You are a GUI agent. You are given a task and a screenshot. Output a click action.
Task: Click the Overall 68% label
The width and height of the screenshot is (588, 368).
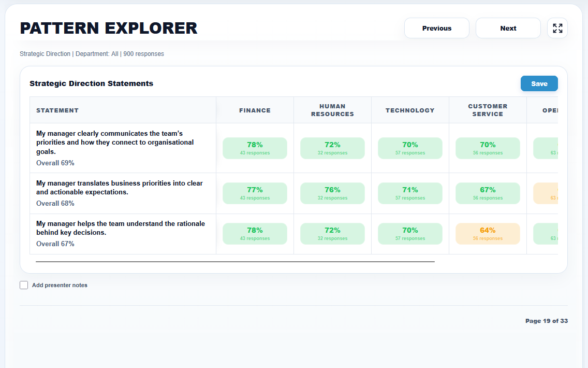pos(55,203)
